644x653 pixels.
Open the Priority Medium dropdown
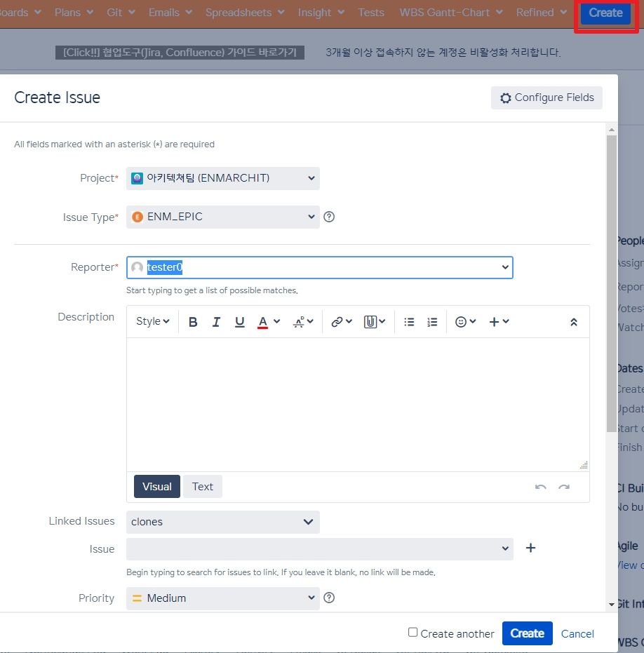223,598
